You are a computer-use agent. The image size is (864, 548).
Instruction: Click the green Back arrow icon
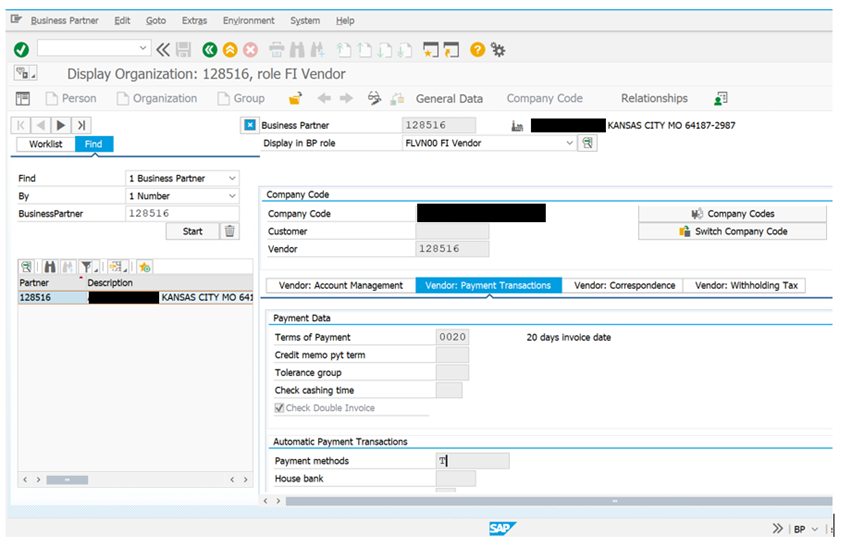click(209, 49)
